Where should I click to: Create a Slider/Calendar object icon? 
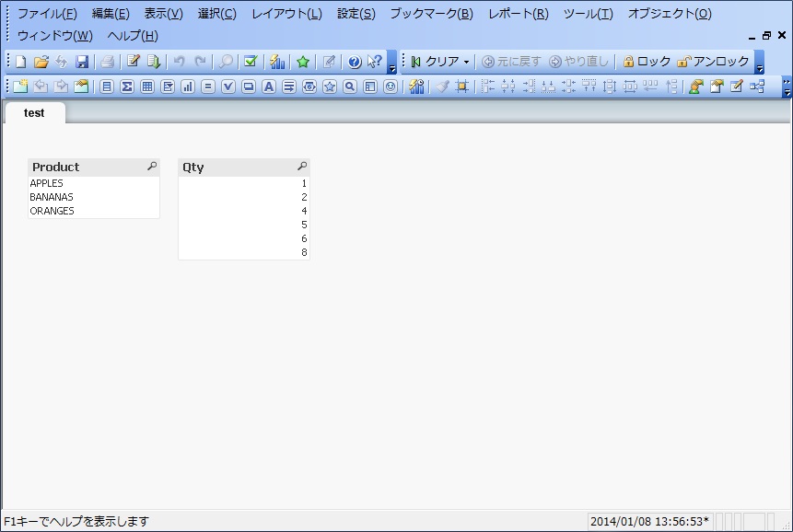click(309, 87)
